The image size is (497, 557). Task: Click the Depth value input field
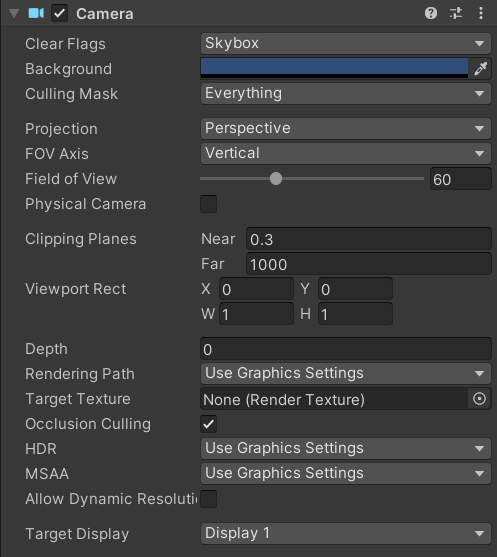346,349
